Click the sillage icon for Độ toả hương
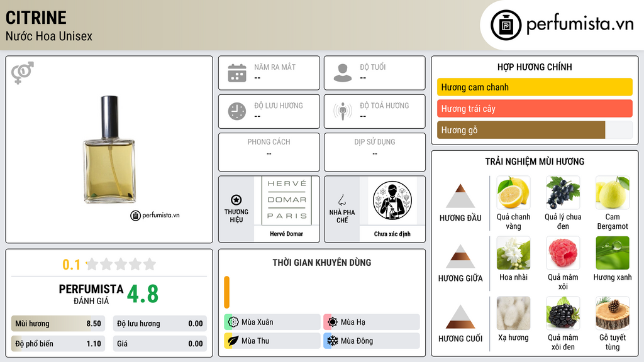The height and width of the screenshot is (362, 644). click(x=343, y=111)
